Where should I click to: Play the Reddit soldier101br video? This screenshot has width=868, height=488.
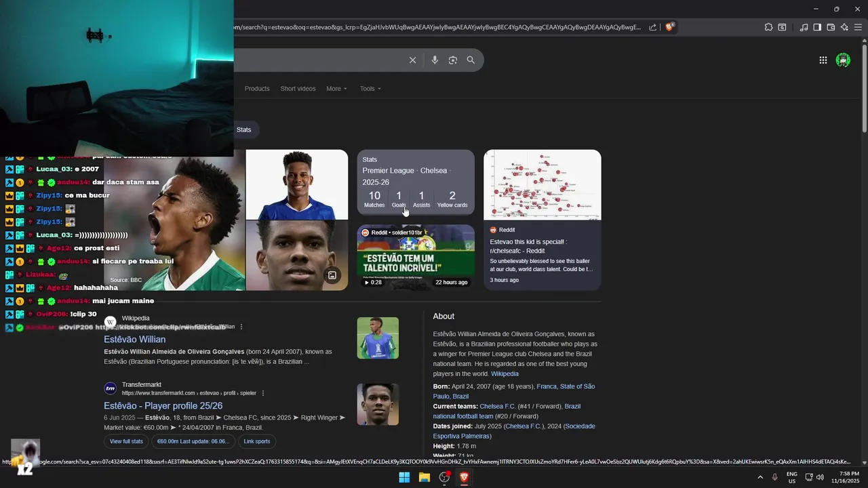416,257
